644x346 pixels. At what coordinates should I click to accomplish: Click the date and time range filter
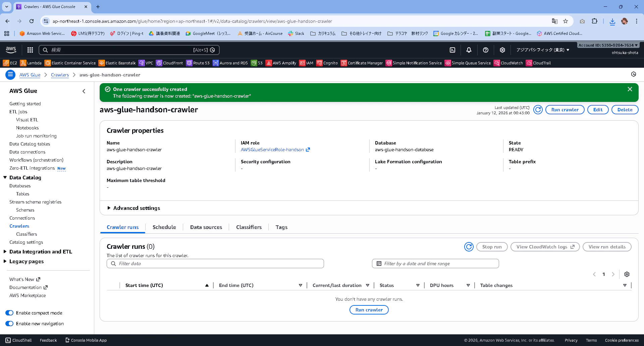tap(435, 264)
